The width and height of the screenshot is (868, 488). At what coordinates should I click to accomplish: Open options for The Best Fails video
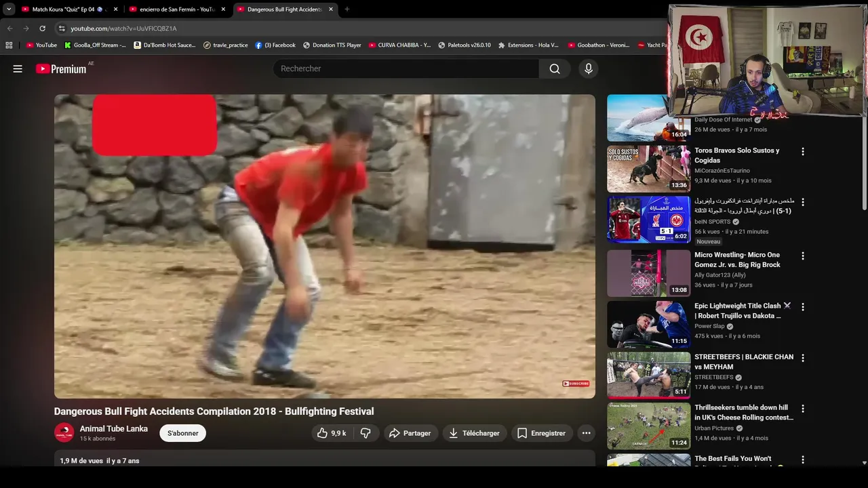pos(803,460)
